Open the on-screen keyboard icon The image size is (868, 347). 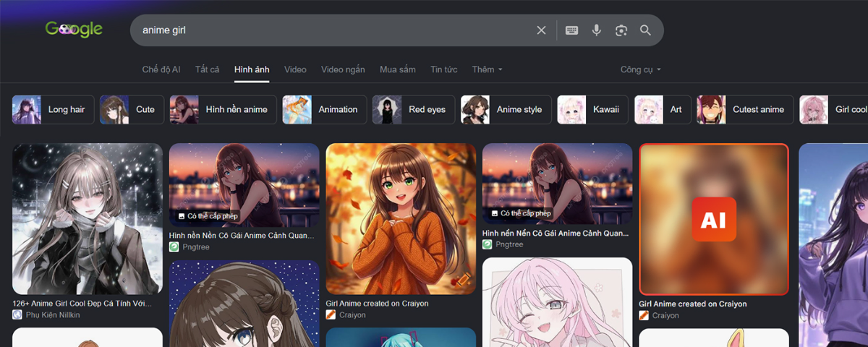click(x=571, y=30)
